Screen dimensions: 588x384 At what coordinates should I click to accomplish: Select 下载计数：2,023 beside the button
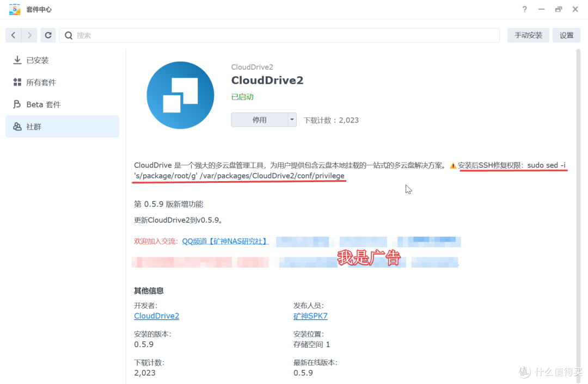pyautogui.click(x=331, y=120)
